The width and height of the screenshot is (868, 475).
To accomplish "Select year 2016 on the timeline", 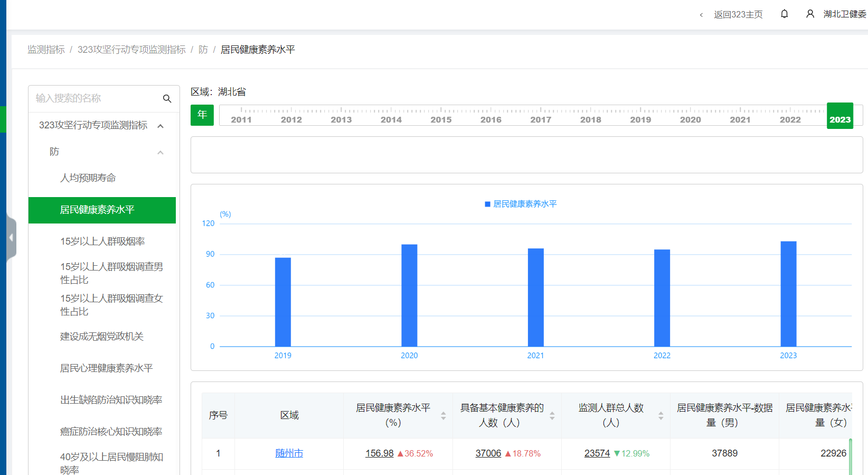I will [491, 119].
